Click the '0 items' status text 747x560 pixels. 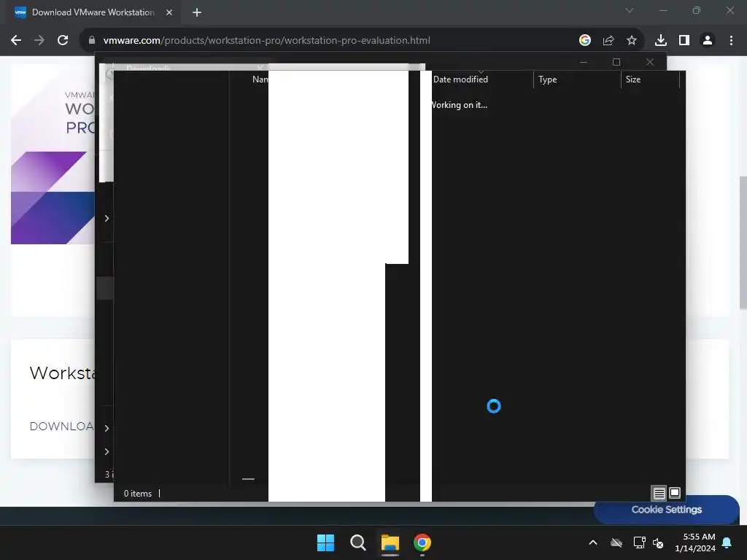point(138,494)
